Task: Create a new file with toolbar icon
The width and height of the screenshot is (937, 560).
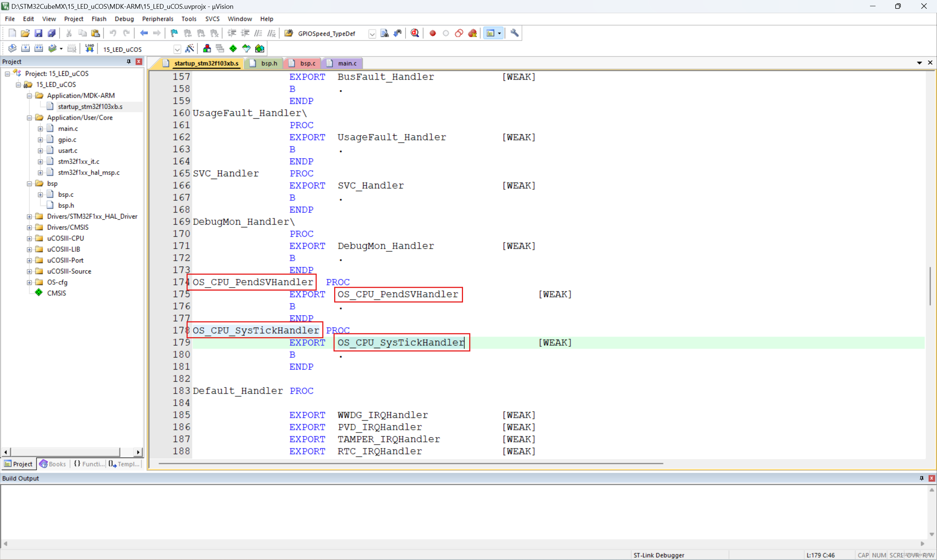Action: click(12, 33)
